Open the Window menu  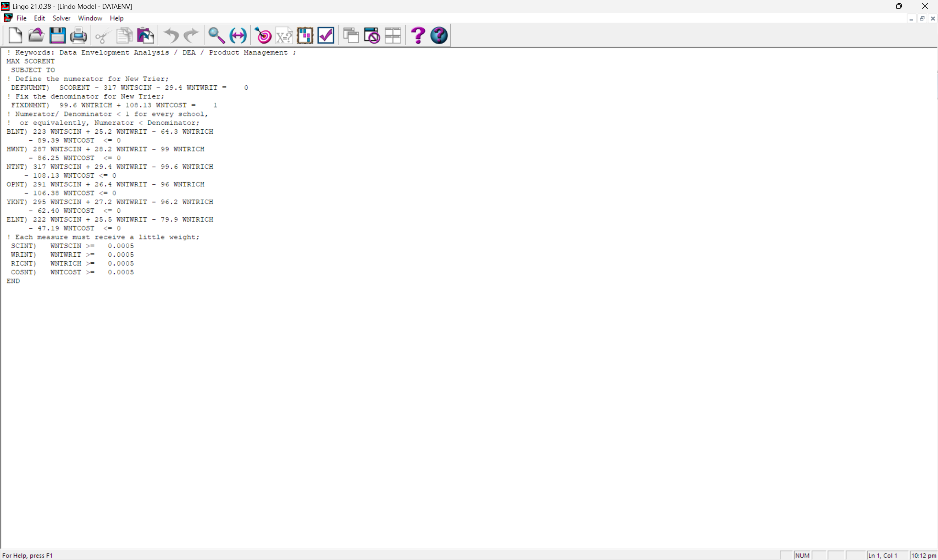(90, 18)
